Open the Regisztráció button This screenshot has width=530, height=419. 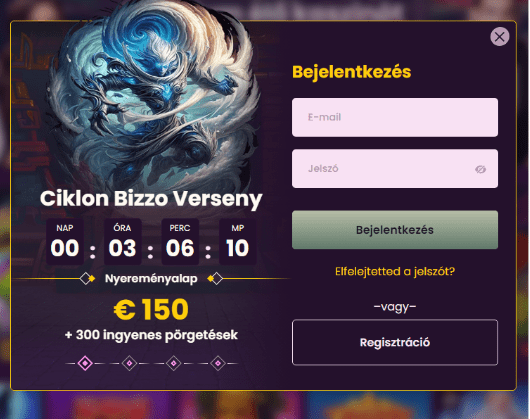point(395,342)
